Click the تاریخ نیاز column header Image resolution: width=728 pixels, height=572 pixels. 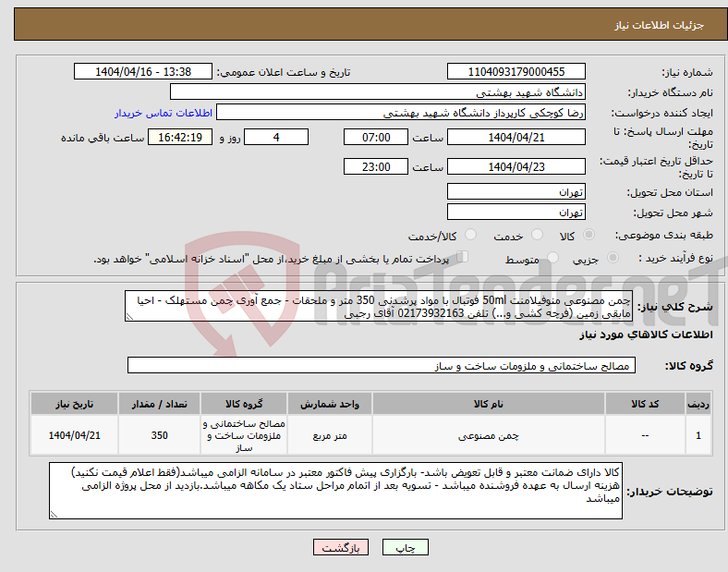(74, 404)
